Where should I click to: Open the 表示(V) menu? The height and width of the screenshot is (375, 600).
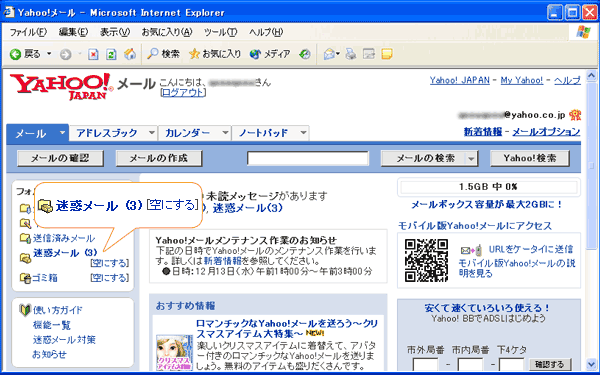click(115, 33)
